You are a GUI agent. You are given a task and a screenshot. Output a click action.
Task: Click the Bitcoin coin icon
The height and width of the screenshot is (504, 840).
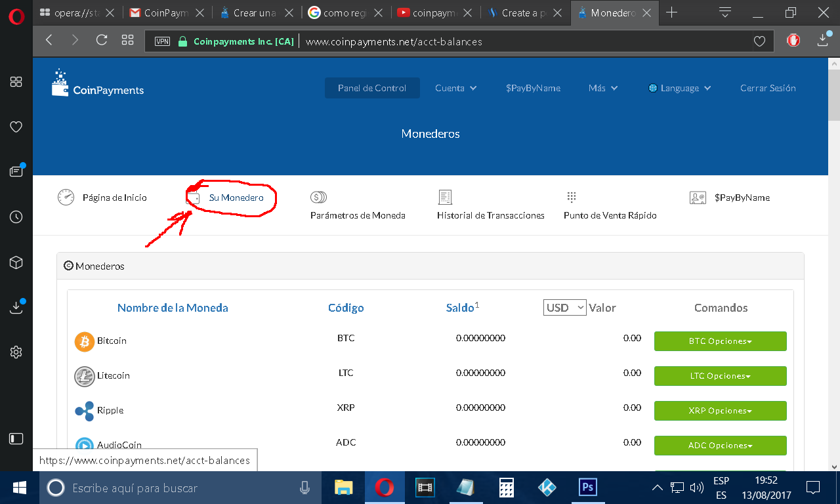85,342
